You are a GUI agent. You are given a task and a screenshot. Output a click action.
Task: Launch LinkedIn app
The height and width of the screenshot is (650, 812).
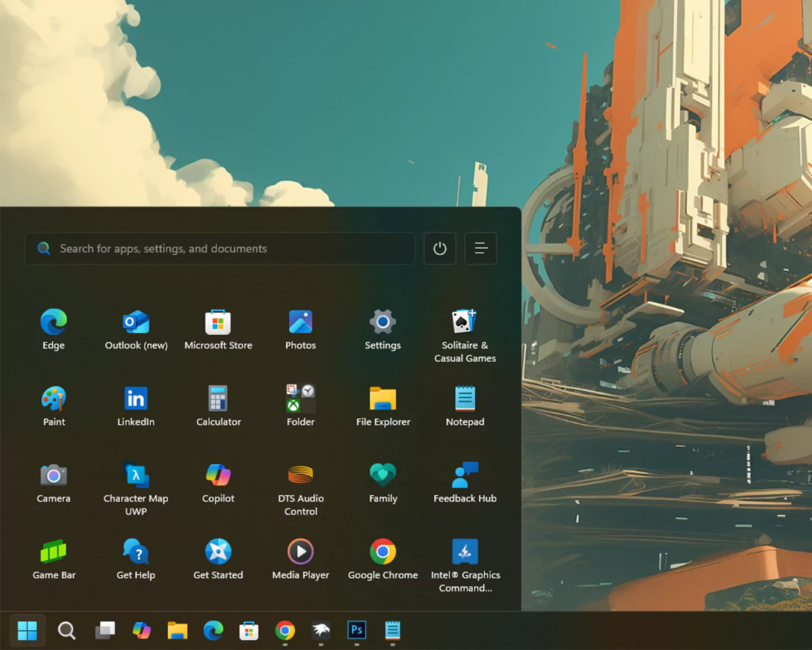coord(136,406)
